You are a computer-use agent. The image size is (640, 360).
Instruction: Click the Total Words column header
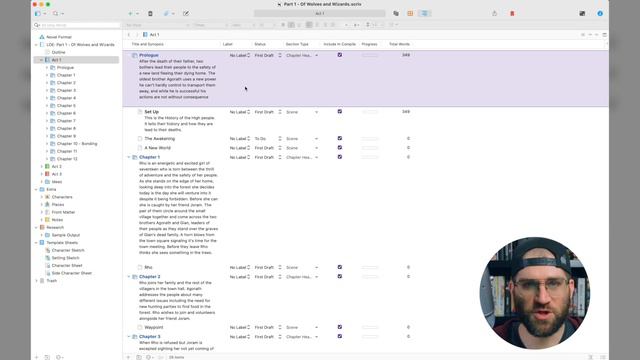[399, 44]
